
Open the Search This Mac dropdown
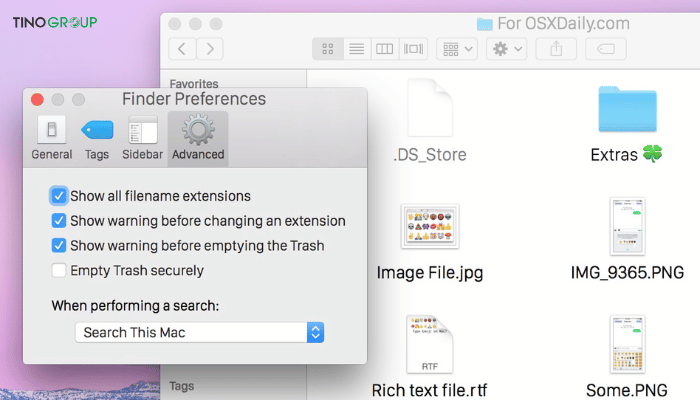[201, 332]
